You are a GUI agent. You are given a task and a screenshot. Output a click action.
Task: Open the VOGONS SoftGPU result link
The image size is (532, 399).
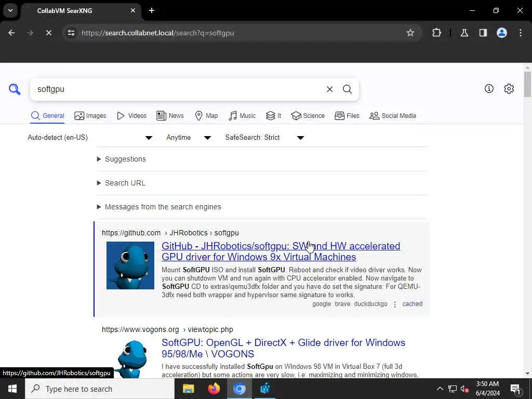[x=283, y=348]
